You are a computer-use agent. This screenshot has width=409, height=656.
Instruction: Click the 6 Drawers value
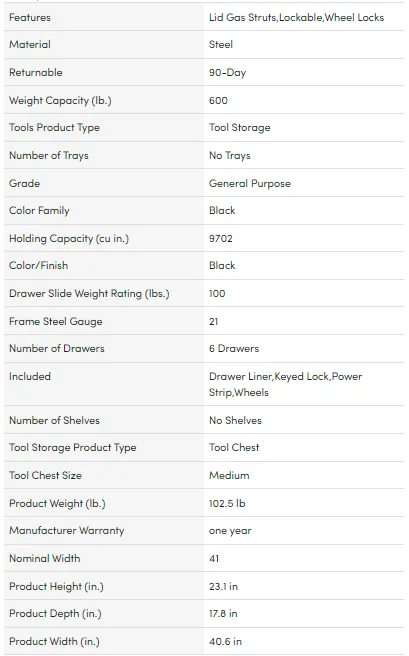coord(234,348)
